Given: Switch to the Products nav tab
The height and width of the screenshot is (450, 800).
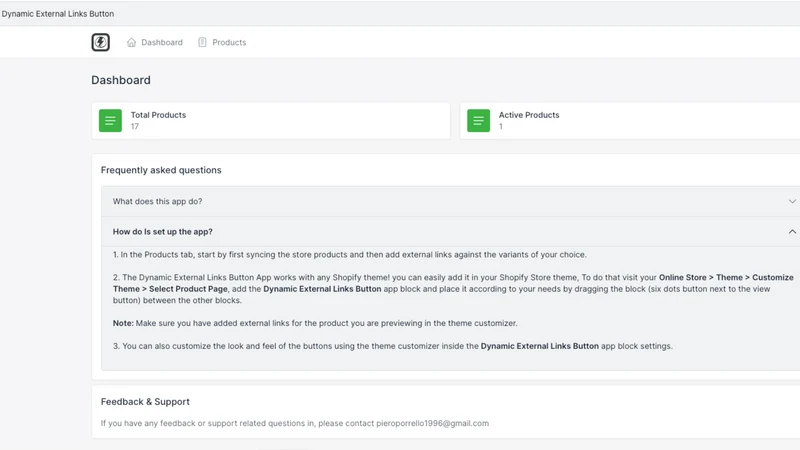Looking at the screenshot, I should (222, 42).
